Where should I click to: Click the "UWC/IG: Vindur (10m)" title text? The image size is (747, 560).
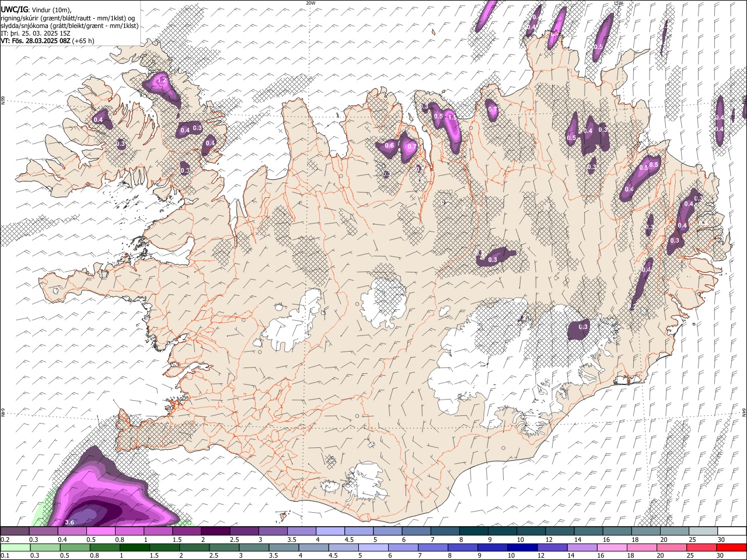tap(36, 9)
